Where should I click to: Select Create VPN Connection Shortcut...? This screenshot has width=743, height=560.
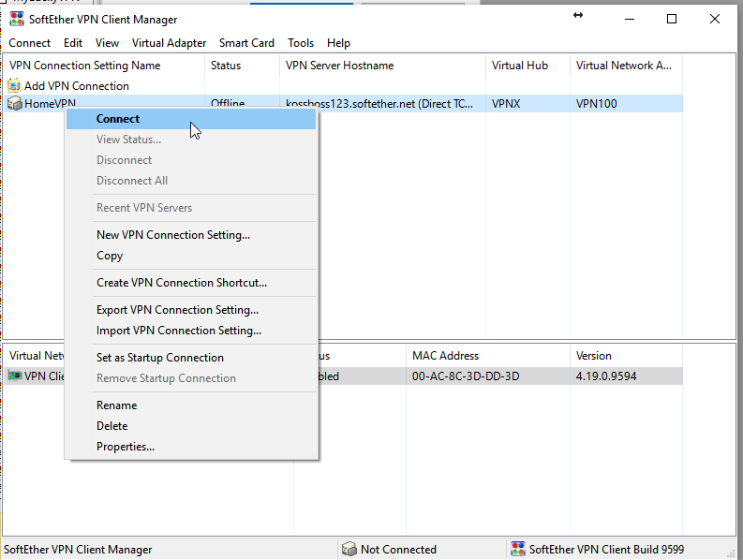click(191, 283)
